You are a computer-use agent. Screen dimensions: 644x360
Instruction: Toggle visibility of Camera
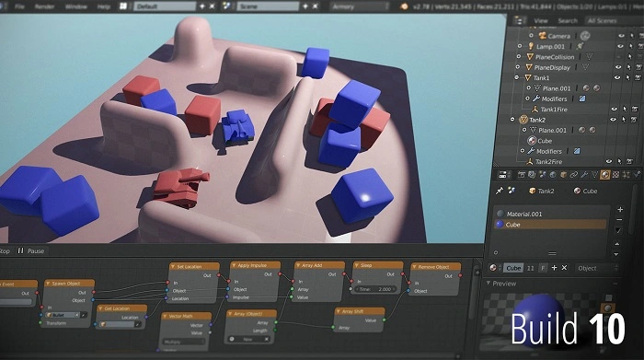tap(621, 36)
